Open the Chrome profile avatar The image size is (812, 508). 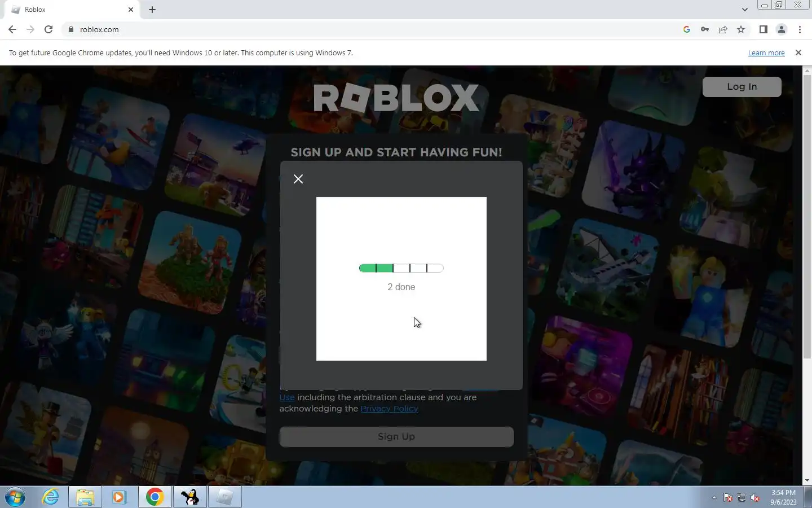point(782,29)
